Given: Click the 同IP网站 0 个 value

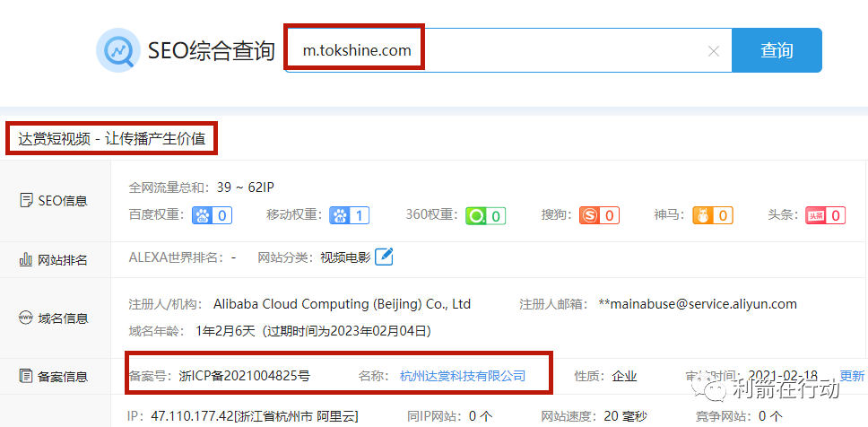Looking at the screenshot, I should pyautogui.click(x=481, y=416).
